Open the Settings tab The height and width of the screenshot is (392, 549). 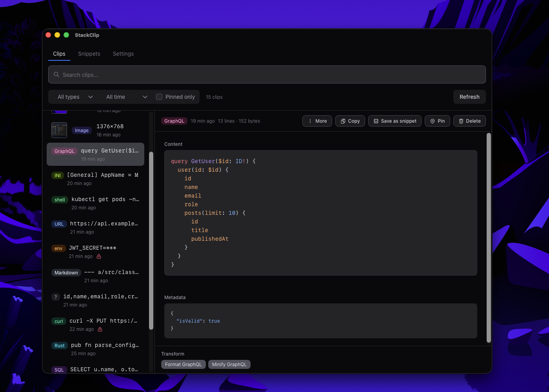[123, 54]
